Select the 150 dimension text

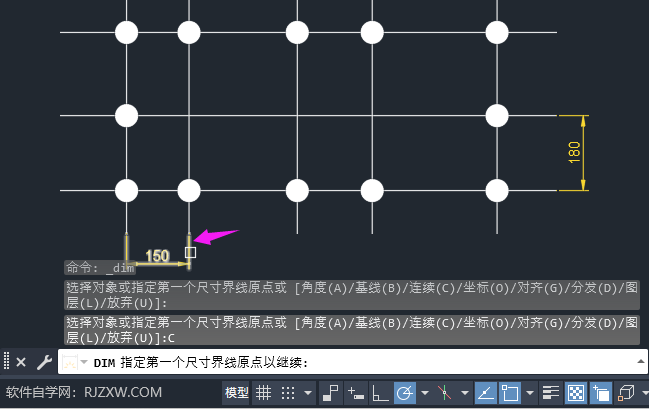pos(157,255)
